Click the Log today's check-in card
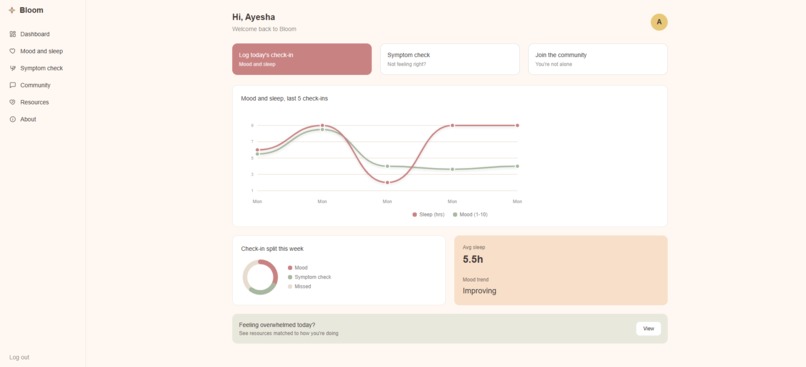 click(302, 59)
